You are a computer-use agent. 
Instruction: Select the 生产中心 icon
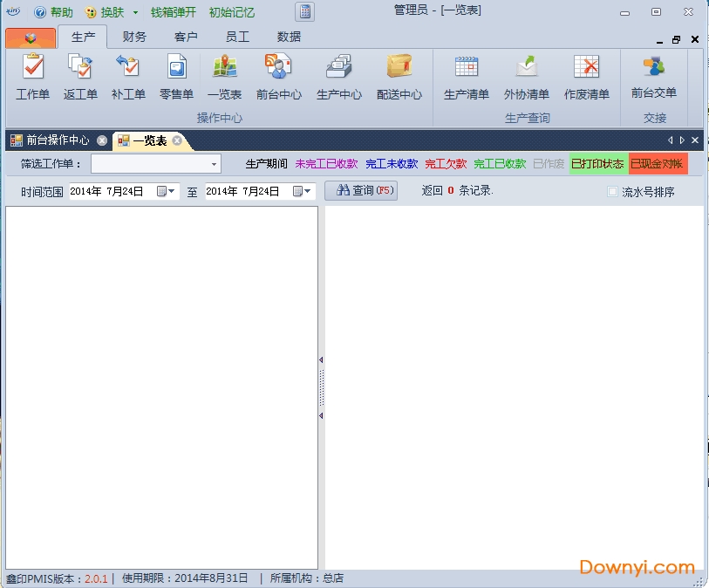tap(339, 74)
